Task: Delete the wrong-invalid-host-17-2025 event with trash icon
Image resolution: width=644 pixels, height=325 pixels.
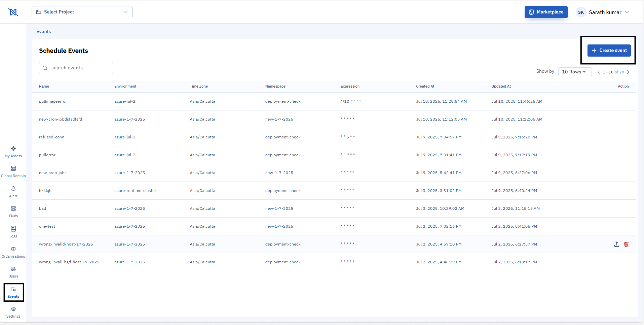Action: tap(626, 244)
